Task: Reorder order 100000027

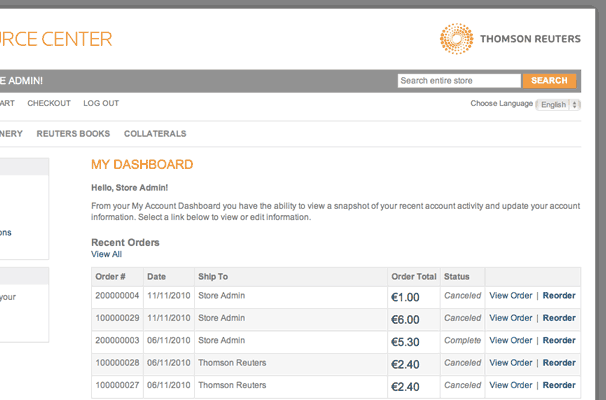Action: [x=559, y=385]
